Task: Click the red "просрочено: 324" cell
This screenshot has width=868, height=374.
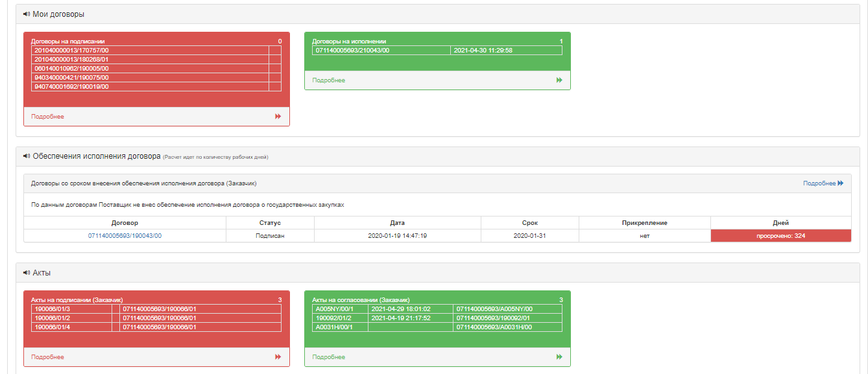Action: (x=780, y=236)
